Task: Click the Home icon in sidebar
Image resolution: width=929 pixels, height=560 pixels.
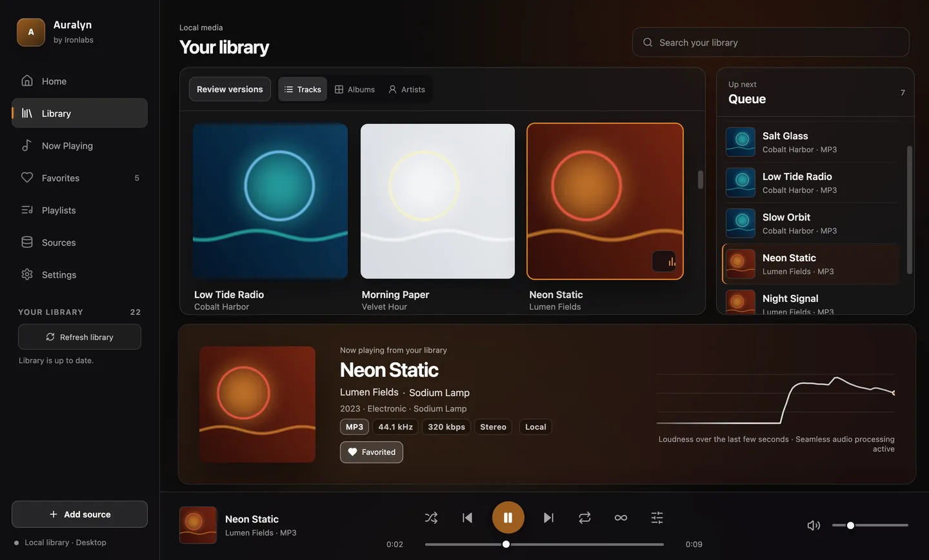Action: tap(27, 81)
